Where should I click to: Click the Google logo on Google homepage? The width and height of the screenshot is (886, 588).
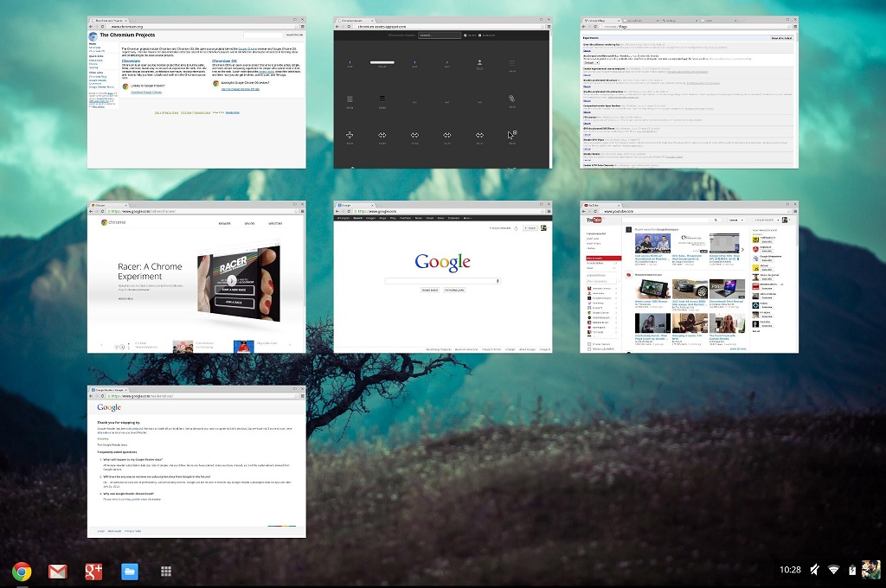click(442, 262)
